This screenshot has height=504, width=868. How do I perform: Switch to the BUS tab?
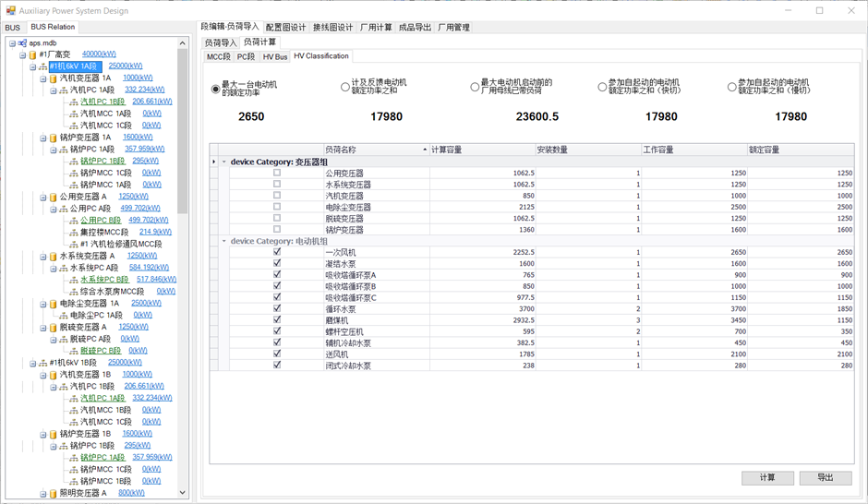coord(13,28)
